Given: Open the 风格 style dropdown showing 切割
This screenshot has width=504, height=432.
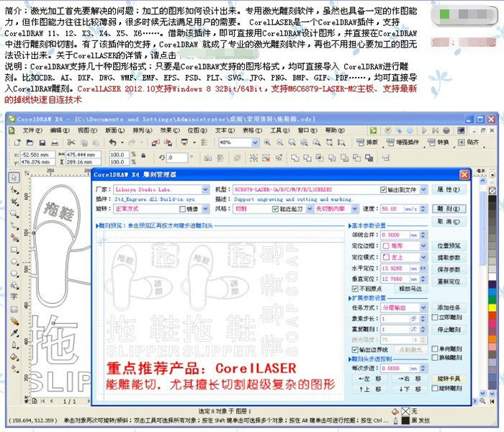Looking at the screenshot, I should tap(309, 209).
